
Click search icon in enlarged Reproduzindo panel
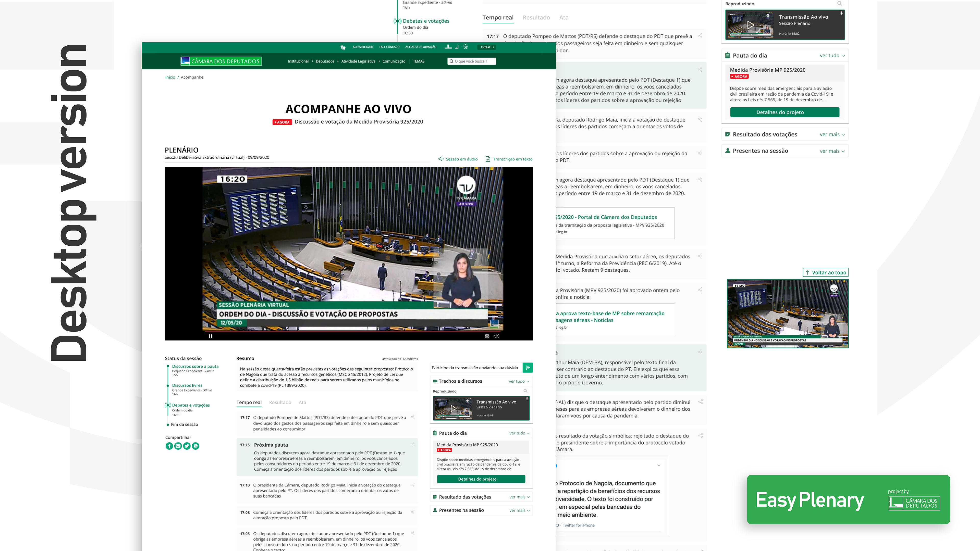(x=839, y=3)
